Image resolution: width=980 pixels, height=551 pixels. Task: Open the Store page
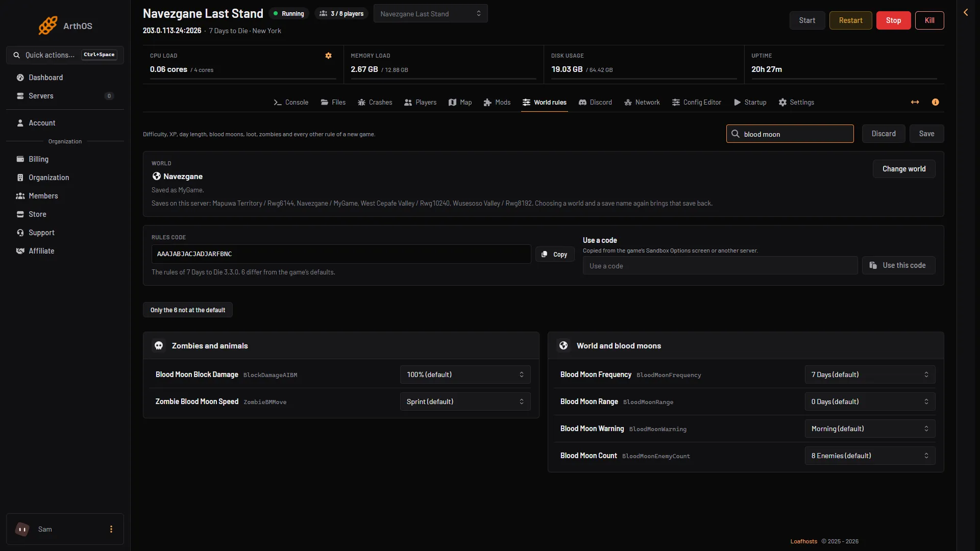[x=65, y=214]
